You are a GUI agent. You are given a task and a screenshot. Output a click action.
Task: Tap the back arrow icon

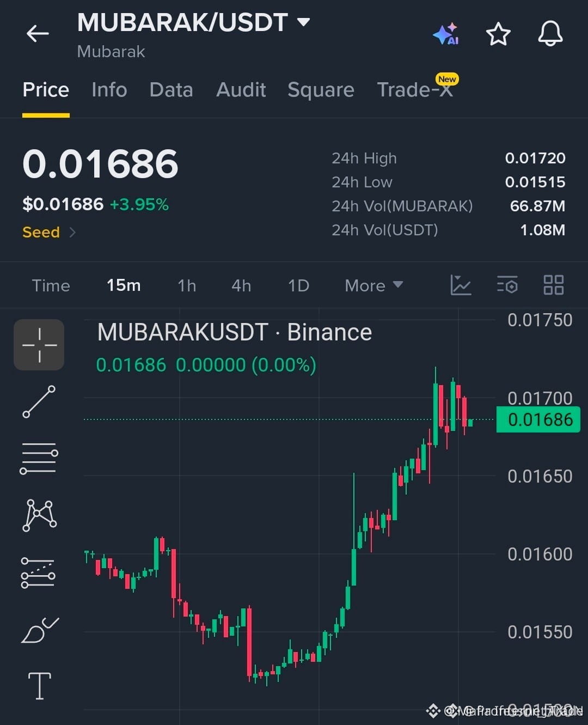click(x=38, y=34)
